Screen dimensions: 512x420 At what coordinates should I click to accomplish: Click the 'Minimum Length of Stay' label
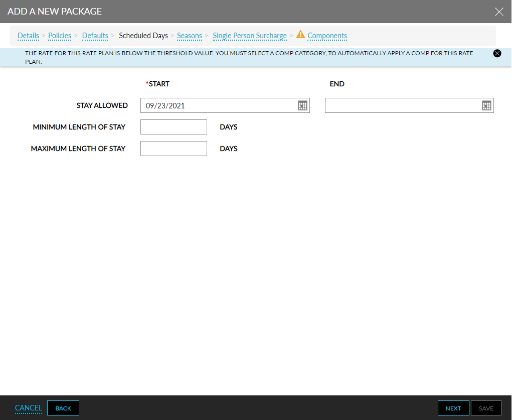point(79,127)
